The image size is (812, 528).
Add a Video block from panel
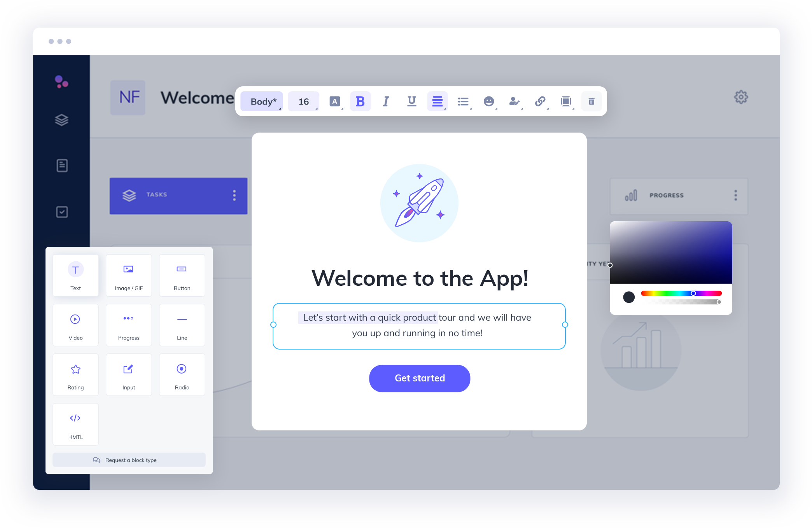coord(75,325)
